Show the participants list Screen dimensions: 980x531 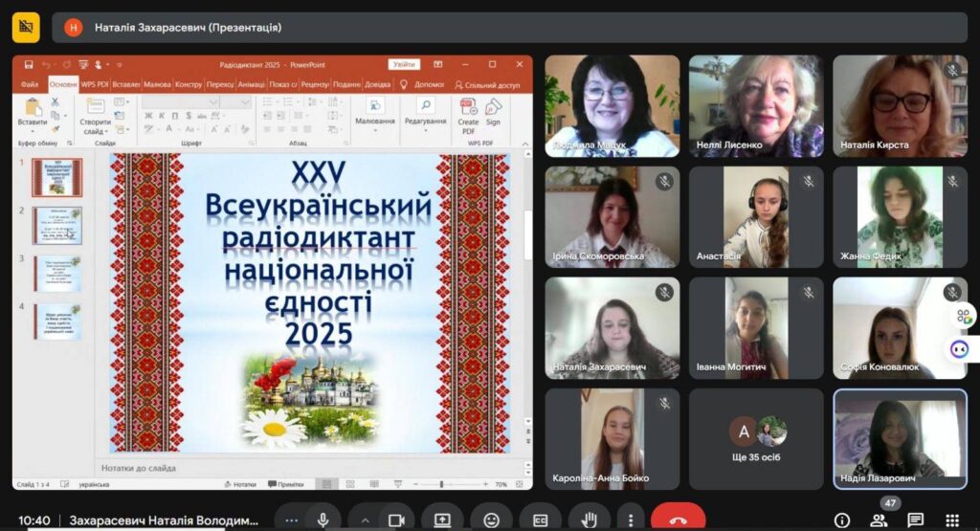(879, 520)
